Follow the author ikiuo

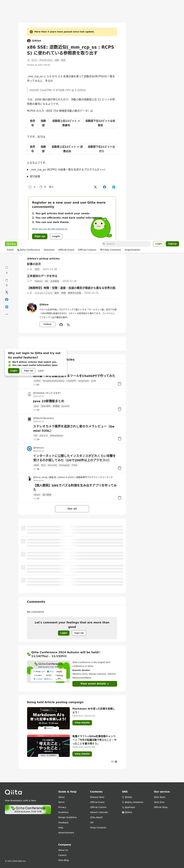click(47, 324)
